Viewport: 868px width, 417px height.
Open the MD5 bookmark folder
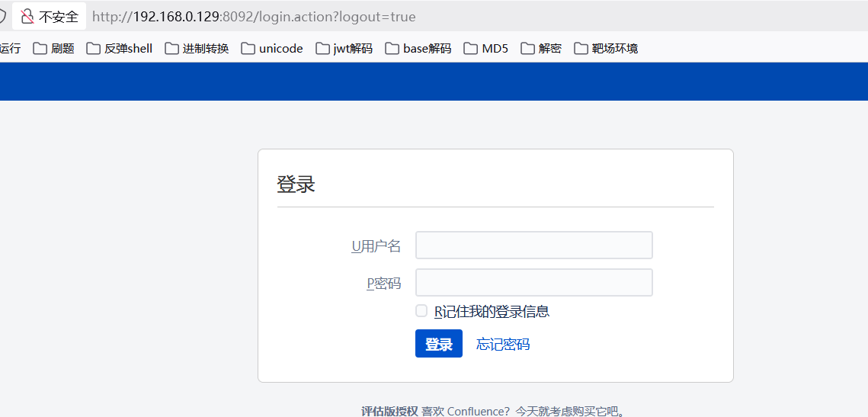486,49
